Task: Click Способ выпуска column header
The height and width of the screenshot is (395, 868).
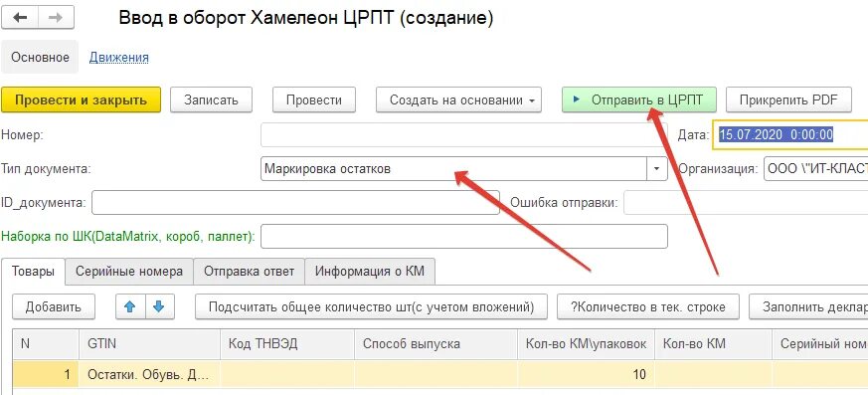Action: pos(436,343)
